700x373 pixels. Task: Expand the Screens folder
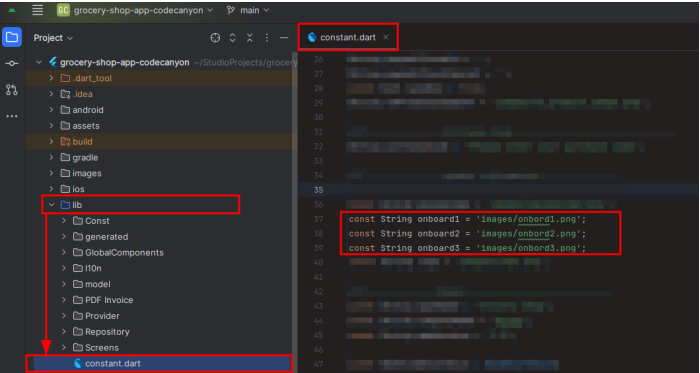(x=64, y=347)
